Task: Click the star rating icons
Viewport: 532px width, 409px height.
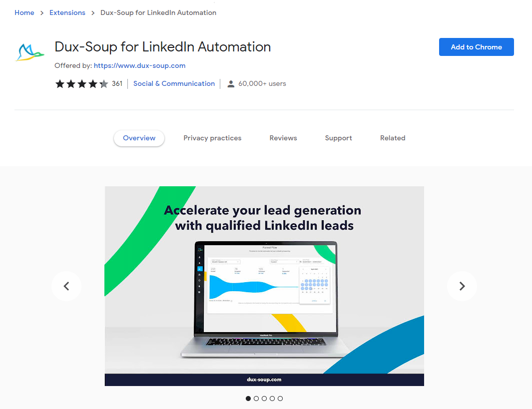Action: 82,84
